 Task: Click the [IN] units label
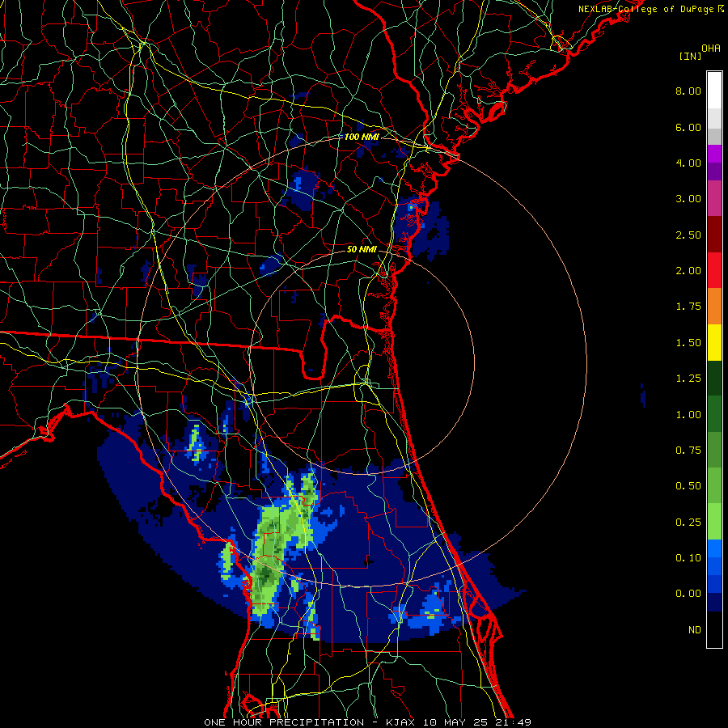[690, 56]
